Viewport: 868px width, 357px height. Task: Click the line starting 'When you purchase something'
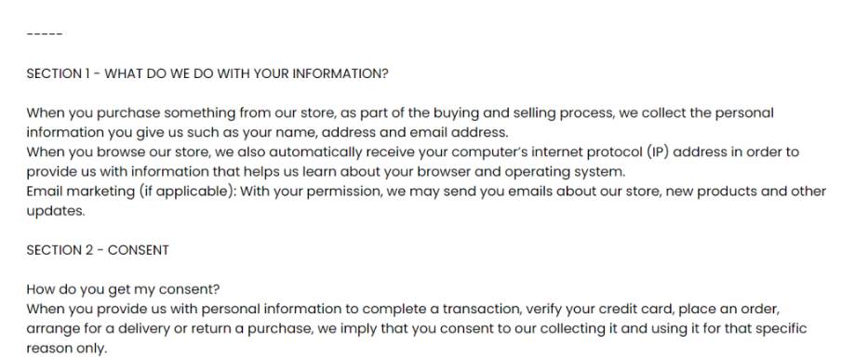point(400,112)
